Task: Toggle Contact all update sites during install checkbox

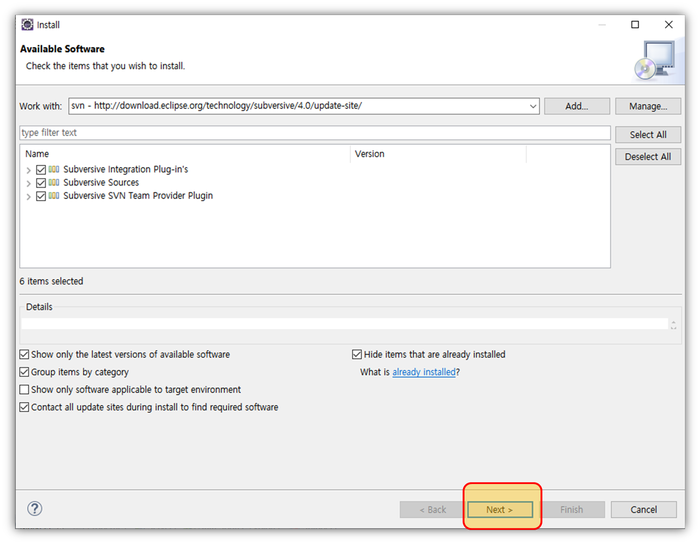Action: (24, 407)
